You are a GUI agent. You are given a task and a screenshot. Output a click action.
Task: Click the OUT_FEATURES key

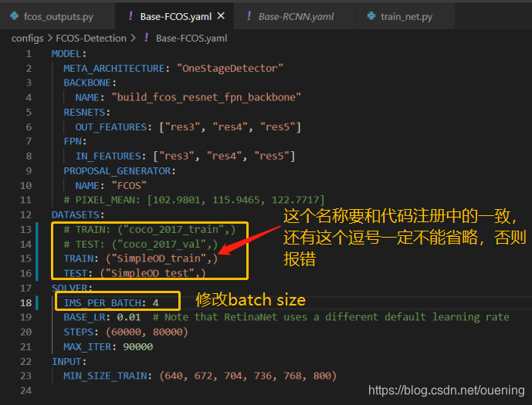[x=111, y=127]
